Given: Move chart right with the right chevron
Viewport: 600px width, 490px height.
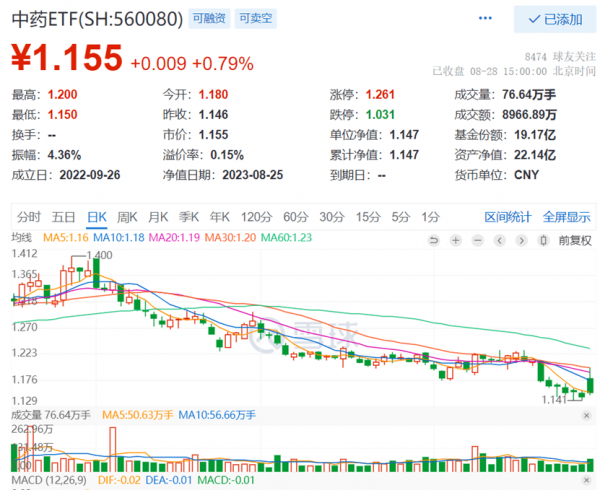Looking at the screenshot, I should [x=521, y=241].
